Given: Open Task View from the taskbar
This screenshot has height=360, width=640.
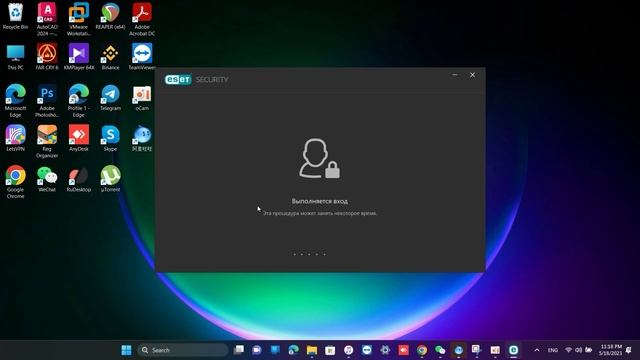Looking at the screenshot, I should [238, 350].
